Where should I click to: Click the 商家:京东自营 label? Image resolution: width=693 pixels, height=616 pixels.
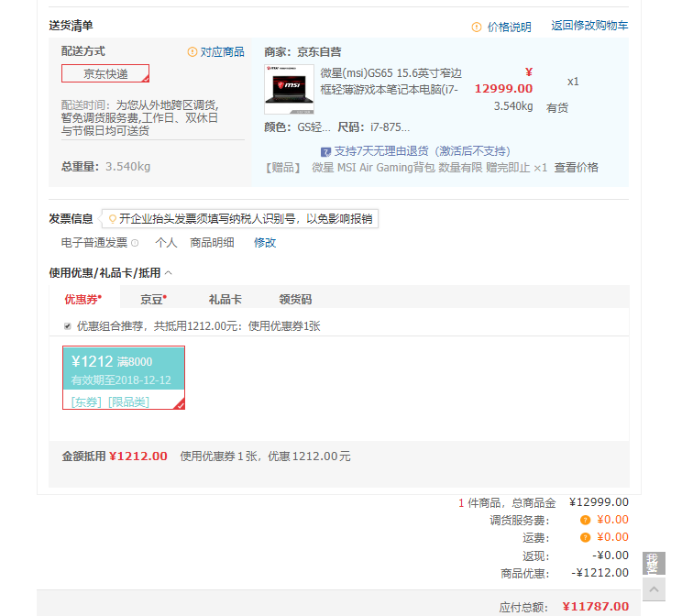[302, 51]
